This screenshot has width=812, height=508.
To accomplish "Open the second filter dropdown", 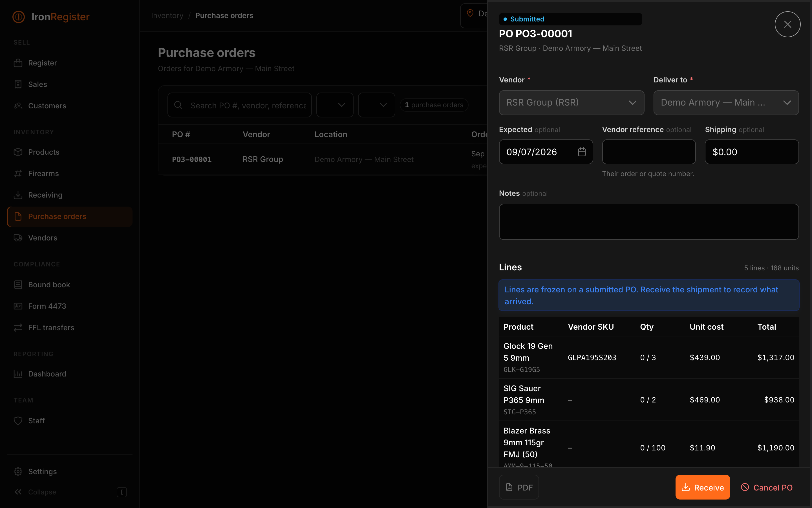I will (376, 105).
